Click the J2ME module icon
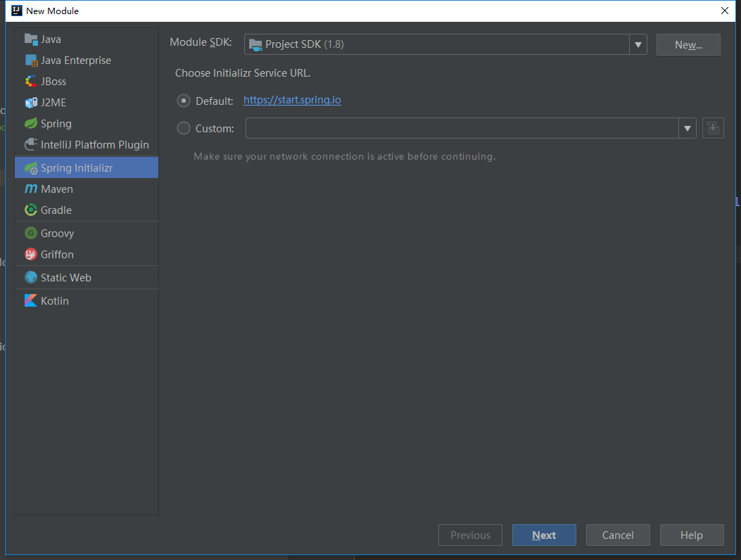The image size is (741, 560). 31,103
